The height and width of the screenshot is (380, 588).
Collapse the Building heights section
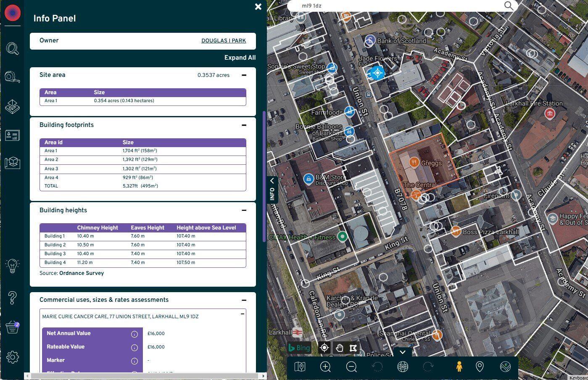pos(244,211)
